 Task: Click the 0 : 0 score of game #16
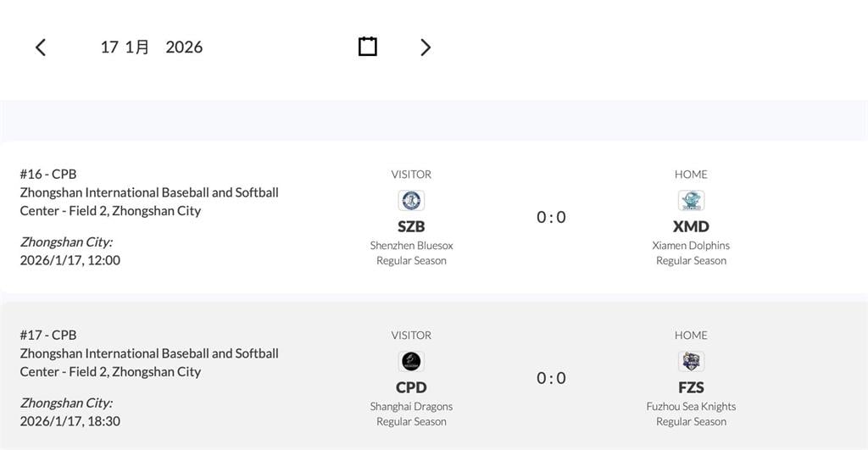pos(551,218)
